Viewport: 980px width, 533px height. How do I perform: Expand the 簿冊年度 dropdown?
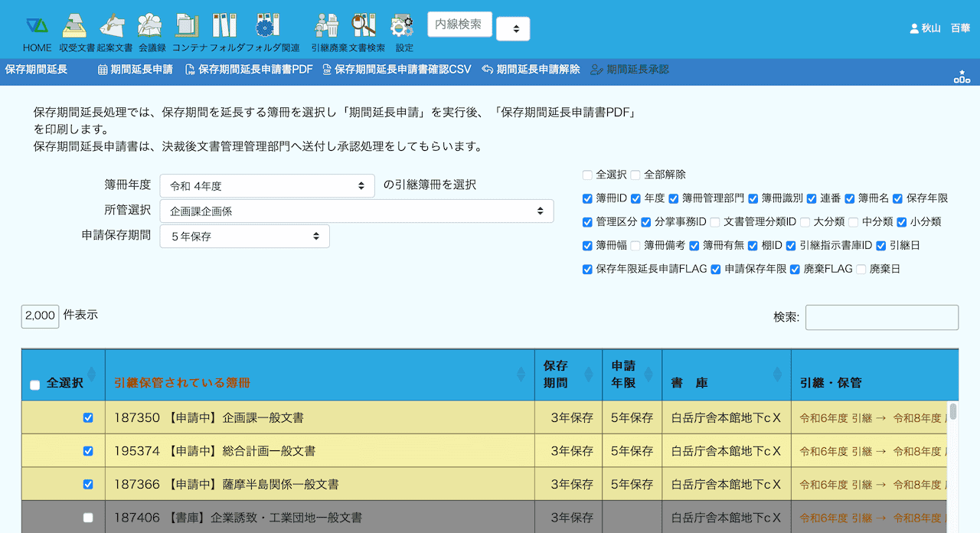tap(266, 186)
